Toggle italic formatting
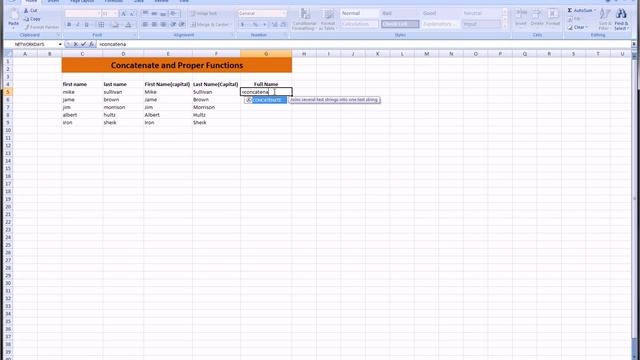Image resolution: width=640 pixels, height=360 pixels. [78, 25]
